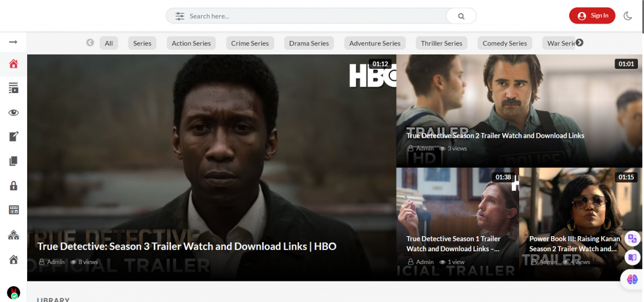Screen dimensions: 644x302
Task: Select the 'Thriller Series' category chip
Action: pos(442,43)
